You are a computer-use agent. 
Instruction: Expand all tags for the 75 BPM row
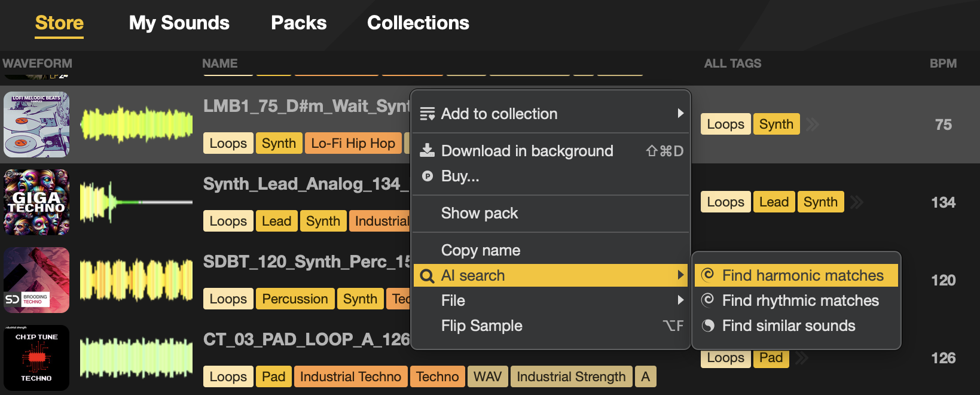pos(812,124)
